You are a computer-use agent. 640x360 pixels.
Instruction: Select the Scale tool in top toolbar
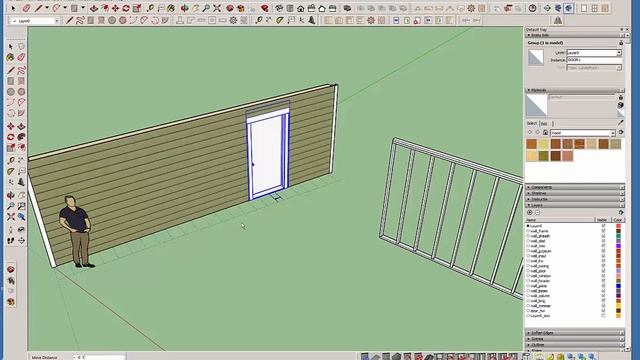pos(137,8)
